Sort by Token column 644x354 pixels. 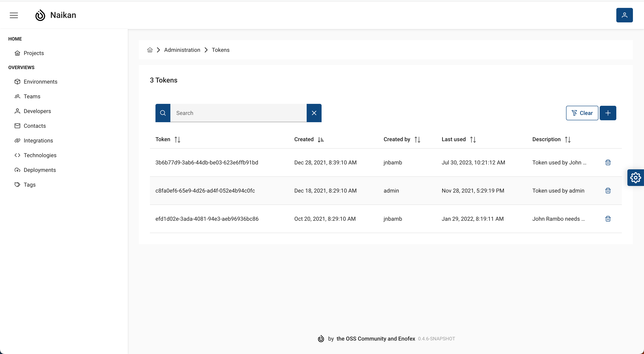(177, 139)
